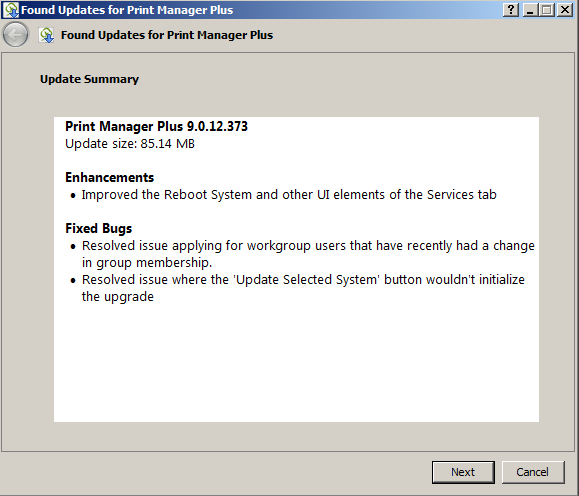The image size is (579, 496).
Task: Select the Print Manager Plus 9.0.12.373 heading
Action: pyautogui.click(x=156, y=126)
